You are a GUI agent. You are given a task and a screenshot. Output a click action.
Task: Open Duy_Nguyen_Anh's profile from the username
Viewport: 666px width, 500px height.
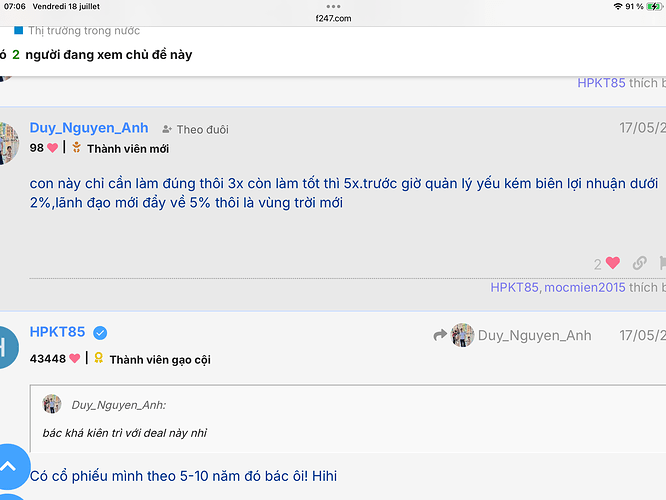[89, 128]
